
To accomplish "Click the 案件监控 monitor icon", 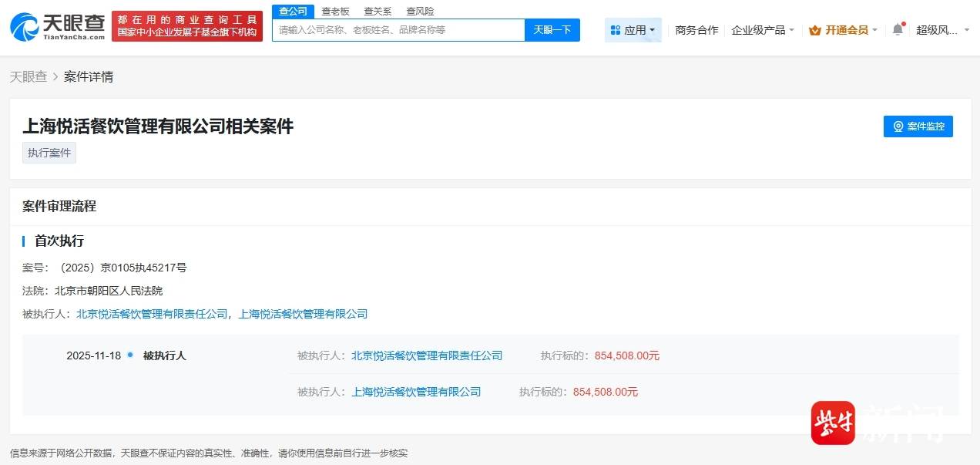I will pyautogui.click(x=898, y=126).
